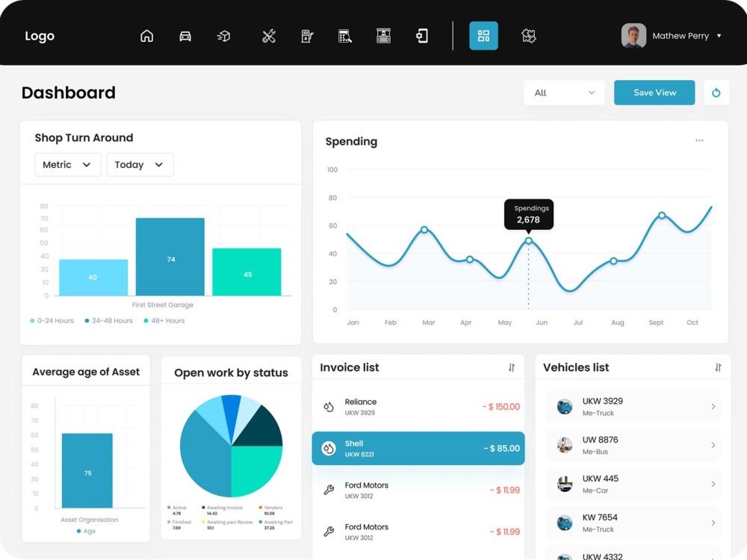747x560 pixels.
Task: Select the Shell UKW 8221 invoice row
Action: [x=418, y=448]
